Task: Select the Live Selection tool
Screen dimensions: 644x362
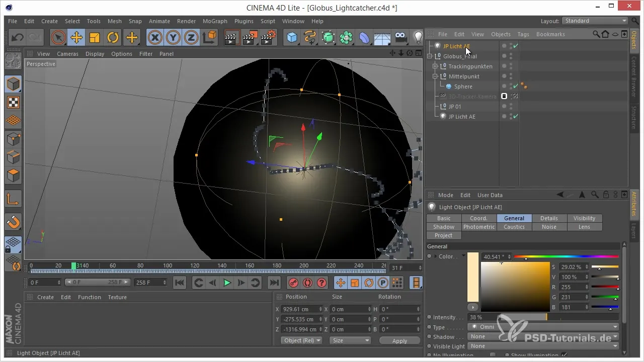Action: [58, 37]
